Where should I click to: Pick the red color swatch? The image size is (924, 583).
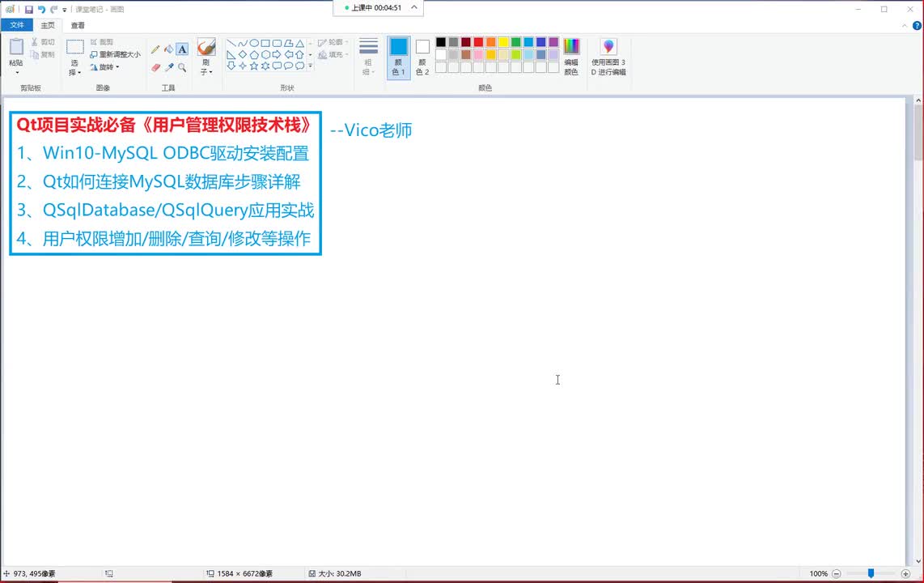478,42
